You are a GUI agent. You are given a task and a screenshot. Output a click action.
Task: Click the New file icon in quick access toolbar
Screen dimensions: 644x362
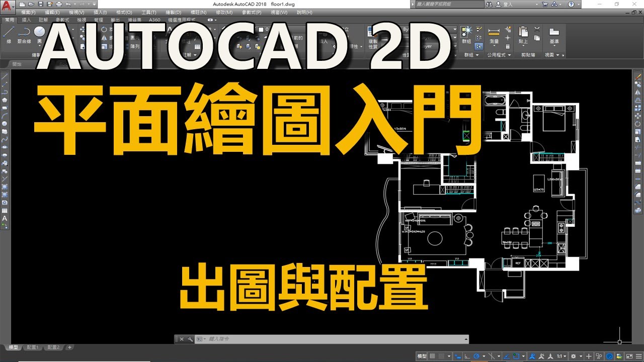click(x=22, y=4)
